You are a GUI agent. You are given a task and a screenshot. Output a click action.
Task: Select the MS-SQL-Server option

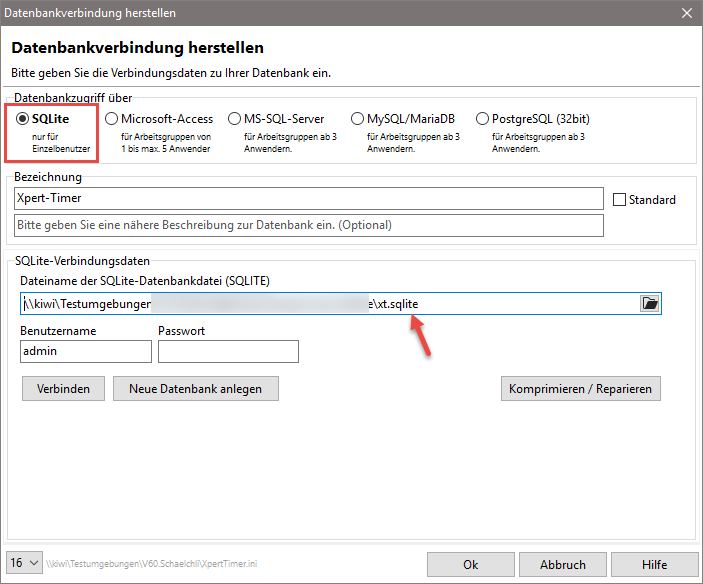[235, 119]
